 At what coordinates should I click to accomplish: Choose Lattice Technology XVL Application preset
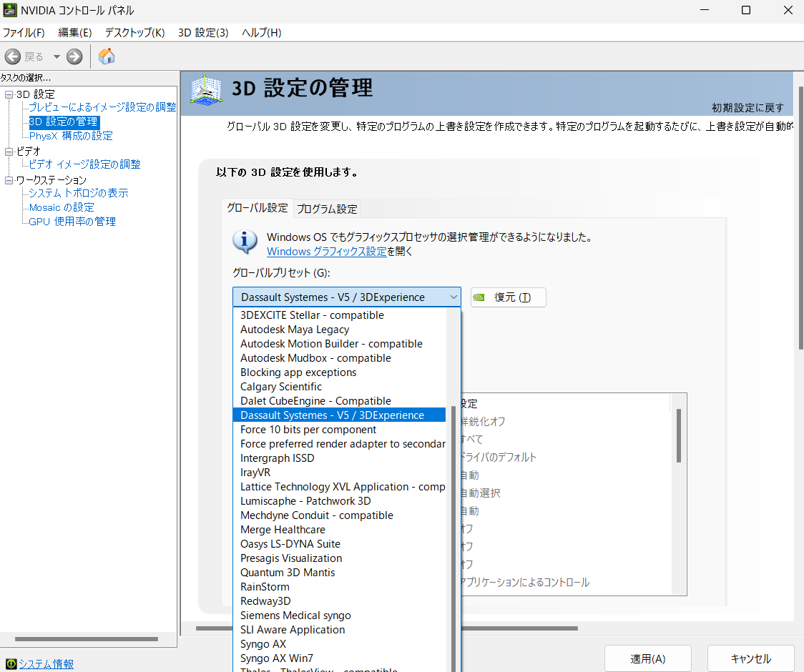[340, 487]
